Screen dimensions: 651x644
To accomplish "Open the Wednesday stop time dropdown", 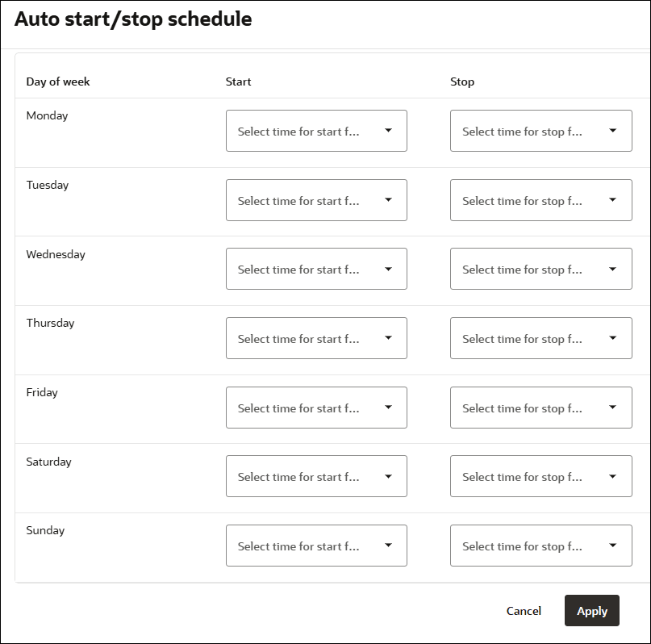I will pos(540,269).
